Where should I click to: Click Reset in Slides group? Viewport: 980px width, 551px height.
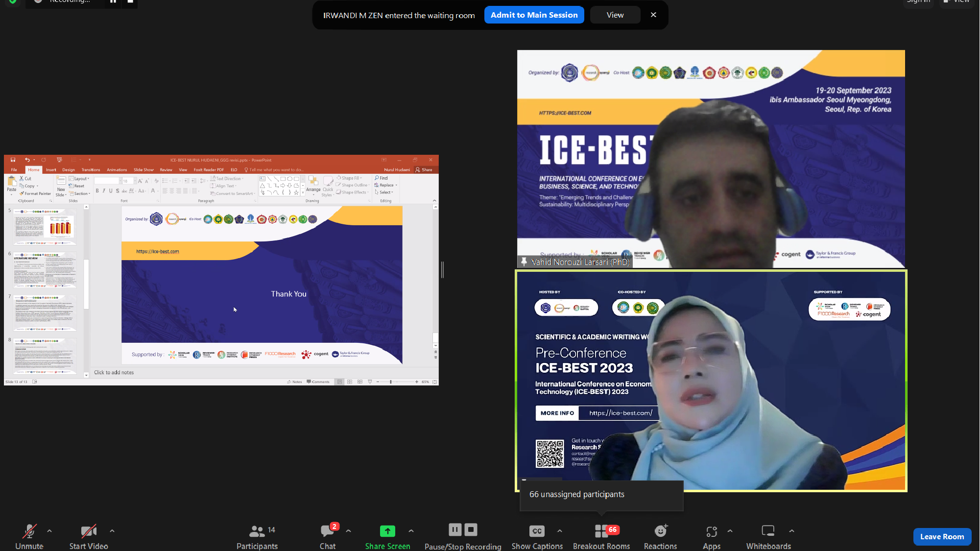coord(77,186)
